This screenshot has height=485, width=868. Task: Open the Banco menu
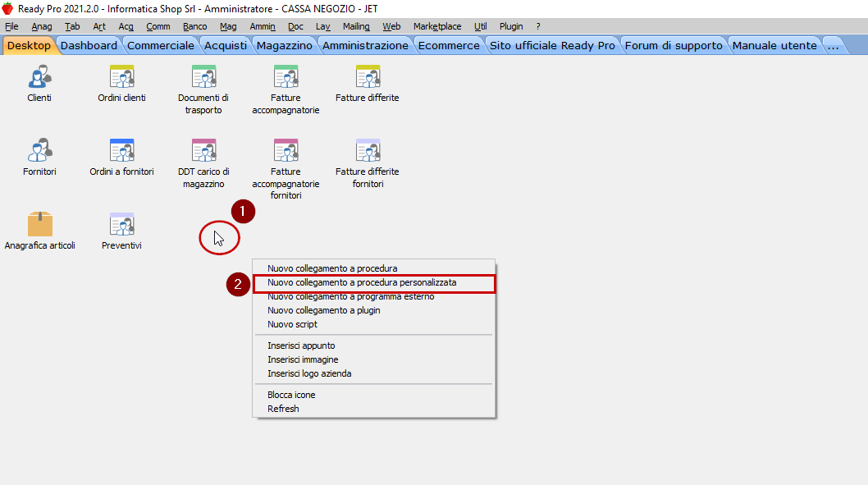click(195, 26)
